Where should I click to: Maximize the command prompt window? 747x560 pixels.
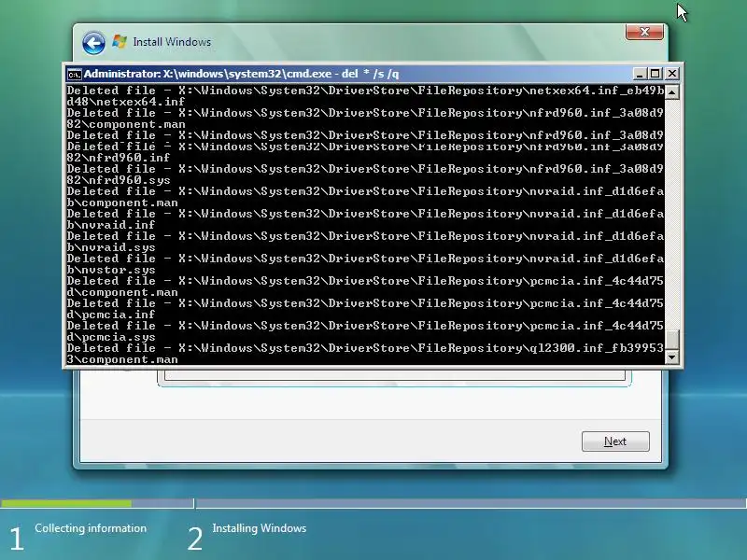click(x=655, y=74)
